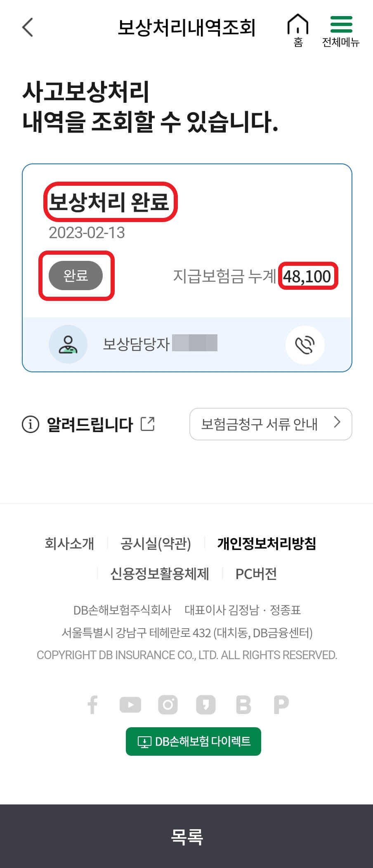Tap the back chevron at top left
The height and width of the screenshot is (868, 373).
pyautogui.click(x=26, y=26)
